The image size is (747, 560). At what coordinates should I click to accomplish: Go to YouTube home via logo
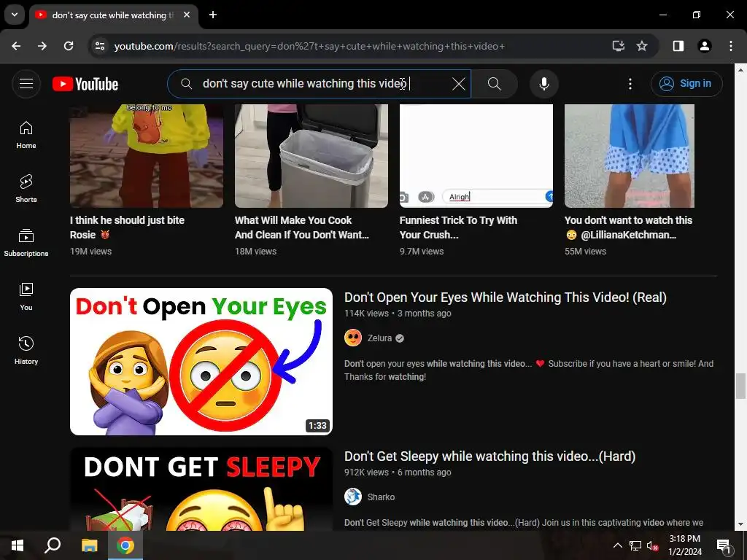point(85,84)
